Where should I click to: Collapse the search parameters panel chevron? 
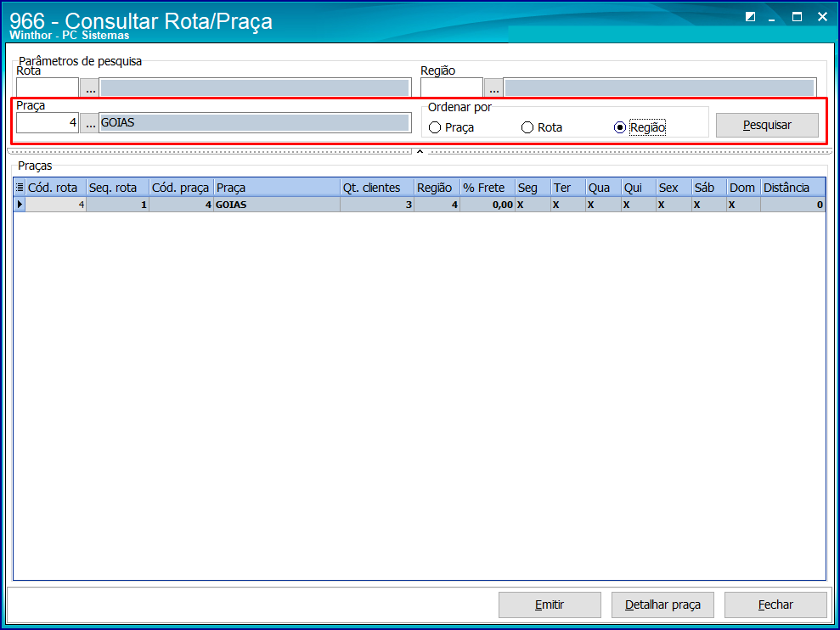(x=420, y=152)
